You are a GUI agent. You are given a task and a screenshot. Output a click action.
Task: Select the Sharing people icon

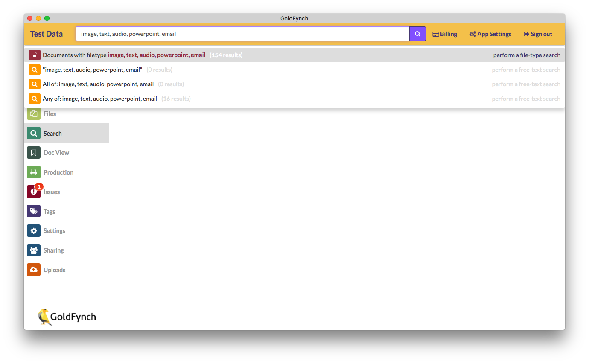click(x=33, y=250)
